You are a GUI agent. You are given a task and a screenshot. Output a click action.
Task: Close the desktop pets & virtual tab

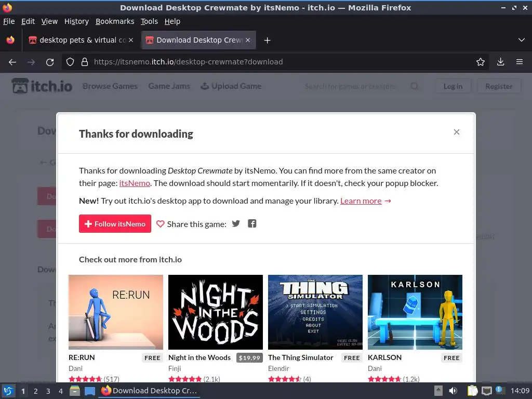[131, 40]
